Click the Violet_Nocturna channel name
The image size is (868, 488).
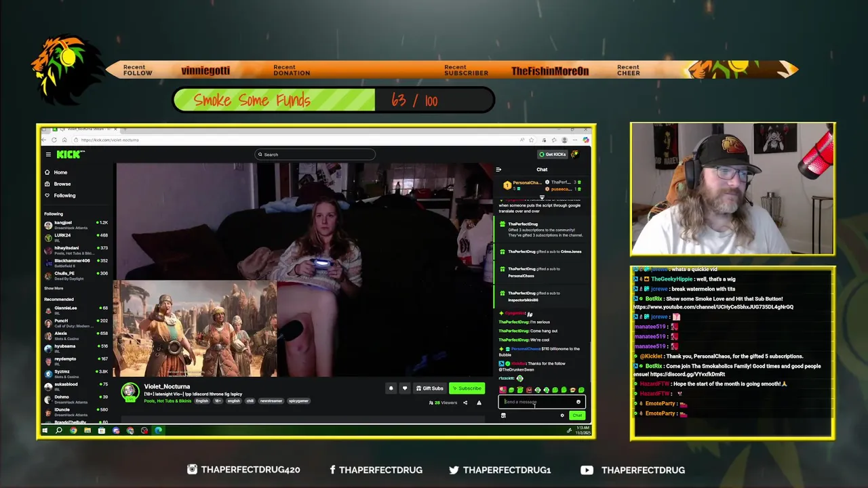(167, 386)
